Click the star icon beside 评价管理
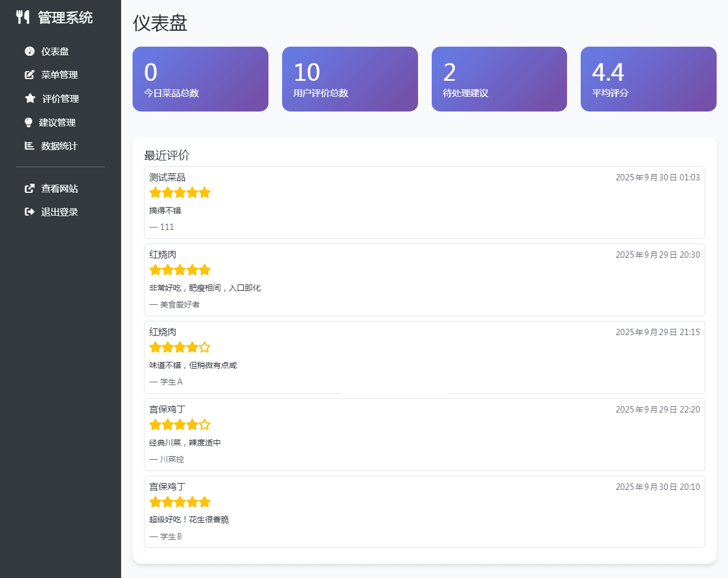The width and height of the screenshot is (728, 578). point(29,98)
